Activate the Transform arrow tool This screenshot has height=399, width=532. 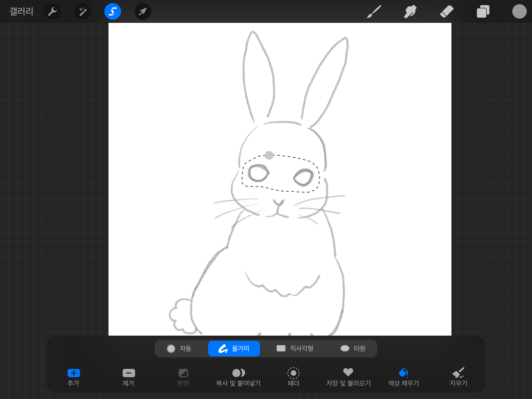(143, 11)
